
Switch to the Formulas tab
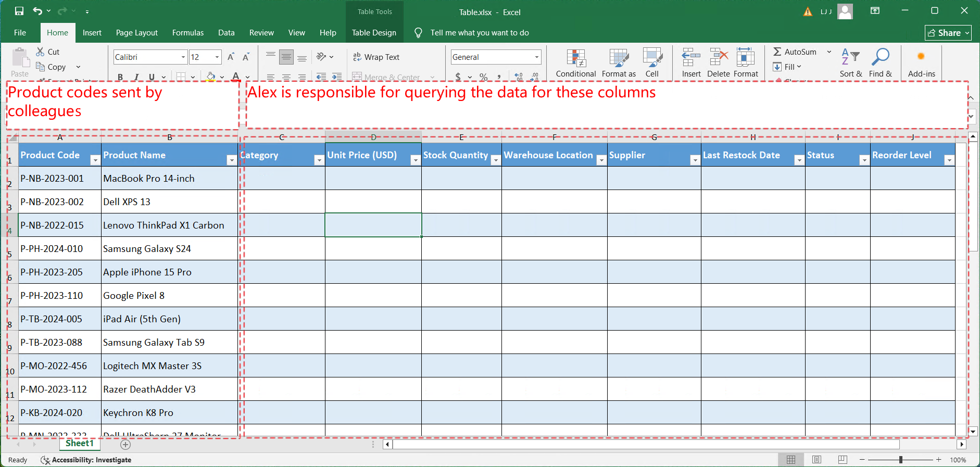tap(188, 32)
